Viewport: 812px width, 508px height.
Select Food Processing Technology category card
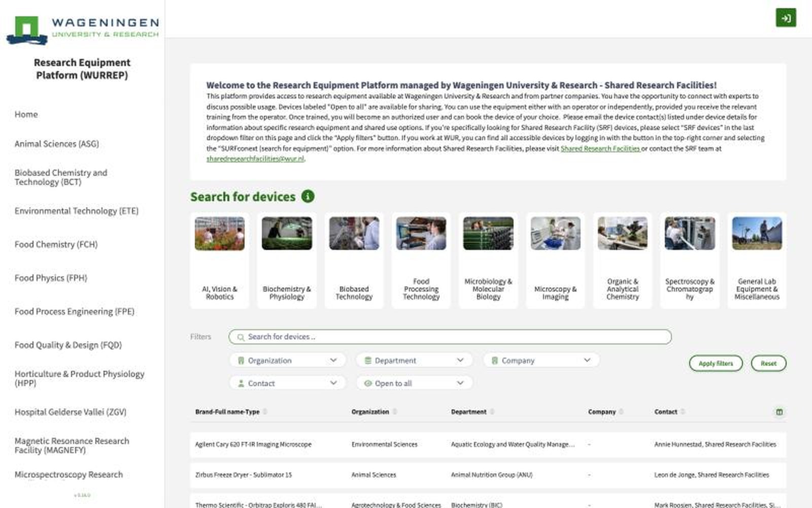[421, 261]
